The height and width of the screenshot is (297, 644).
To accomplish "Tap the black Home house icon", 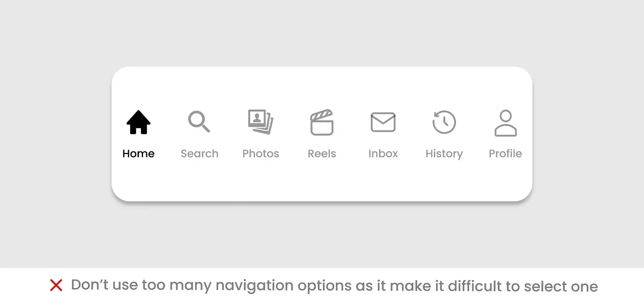I will pos(138,123).
